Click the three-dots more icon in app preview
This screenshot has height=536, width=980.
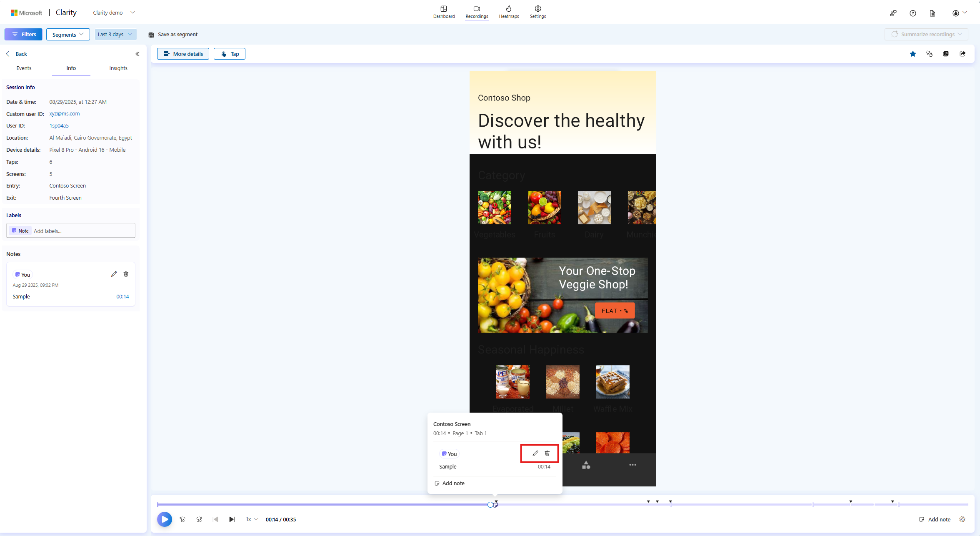pos(632,465)
